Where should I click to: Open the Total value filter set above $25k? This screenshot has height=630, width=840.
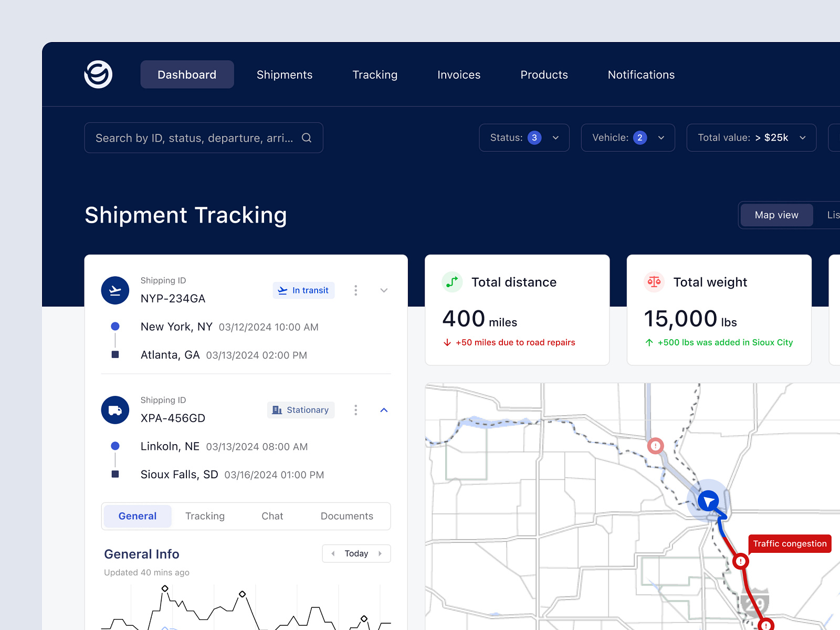[x=751, y=138]
